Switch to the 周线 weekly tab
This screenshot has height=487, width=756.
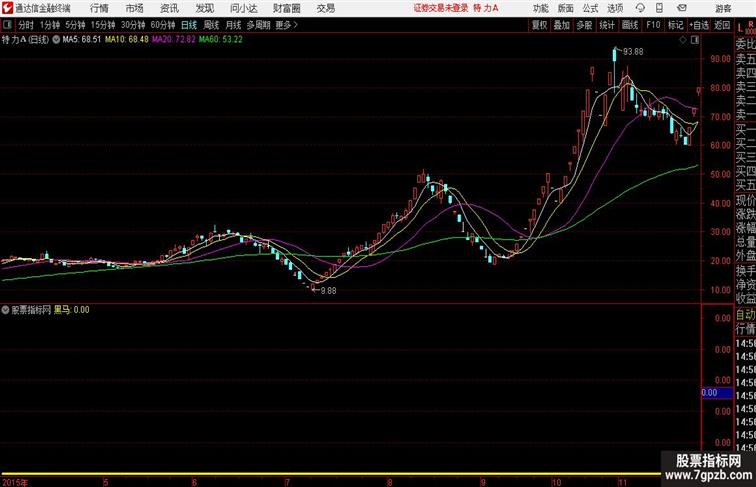tap(211, 25)
